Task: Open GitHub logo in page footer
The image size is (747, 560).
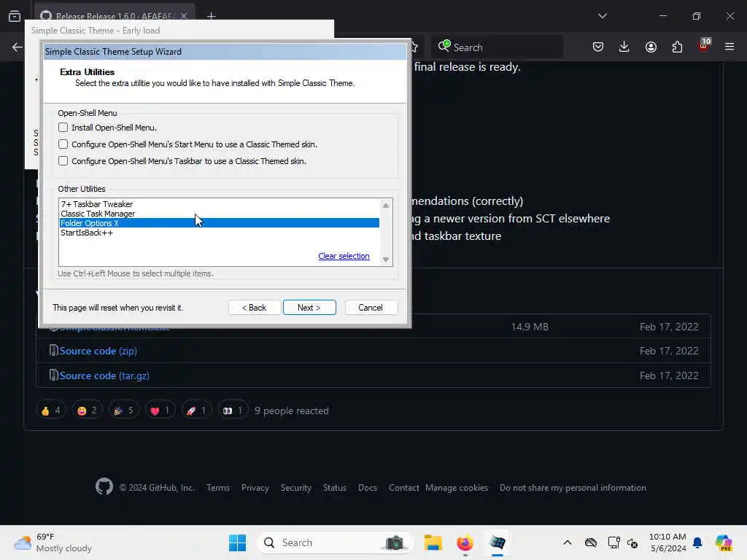Action: click(104, 487)
